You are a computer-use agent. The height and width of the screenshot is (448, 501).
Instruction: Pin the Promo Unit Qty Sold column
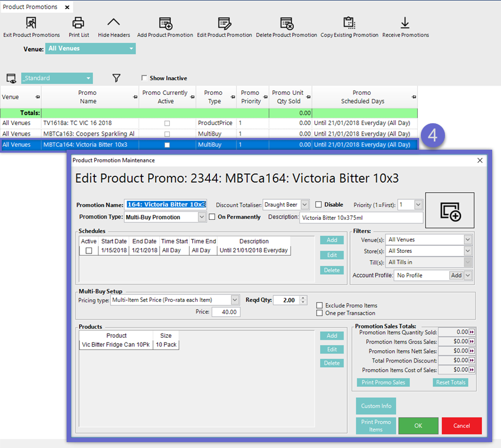pyautogui.click(x=308, y=97)
